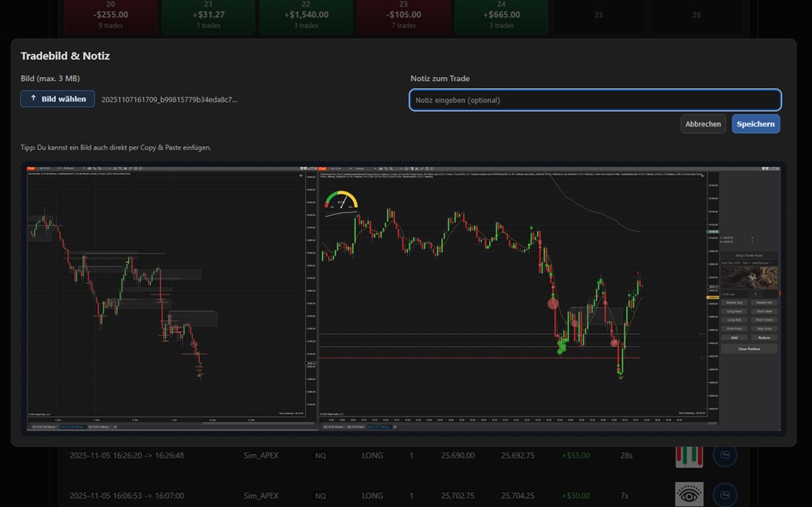The width and height of the screenshot is (812, 507).
Task: Click the upload arrow icon in Bild wählen
Action: point(32,98)
